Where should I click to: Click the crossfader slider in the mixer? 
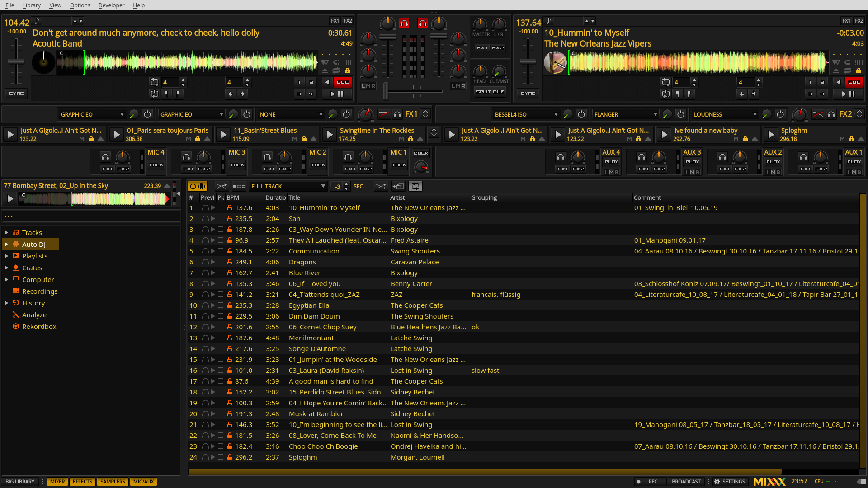pyautogui.click(x=414, y=91)
